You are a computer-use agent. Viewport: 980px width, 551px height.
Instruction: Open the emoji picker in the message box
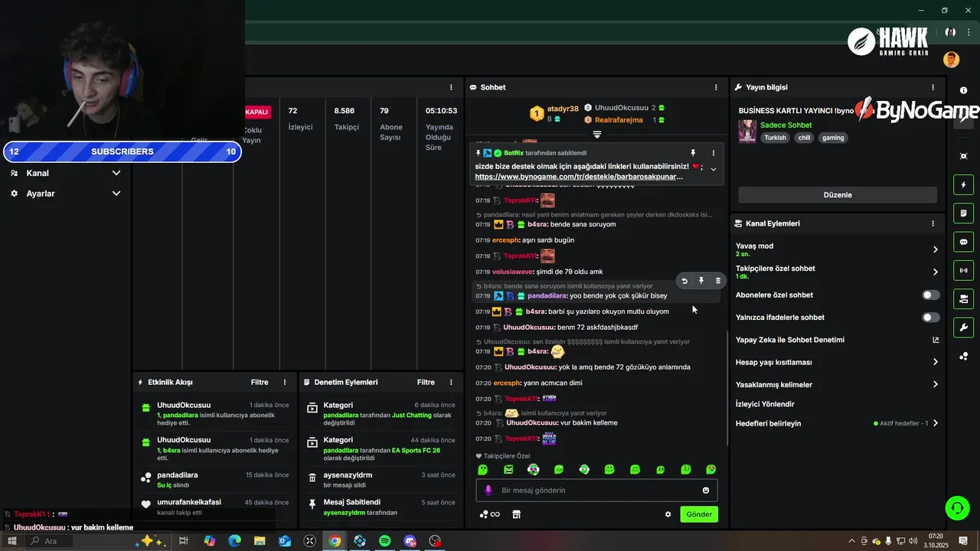[x=706, y=490]
